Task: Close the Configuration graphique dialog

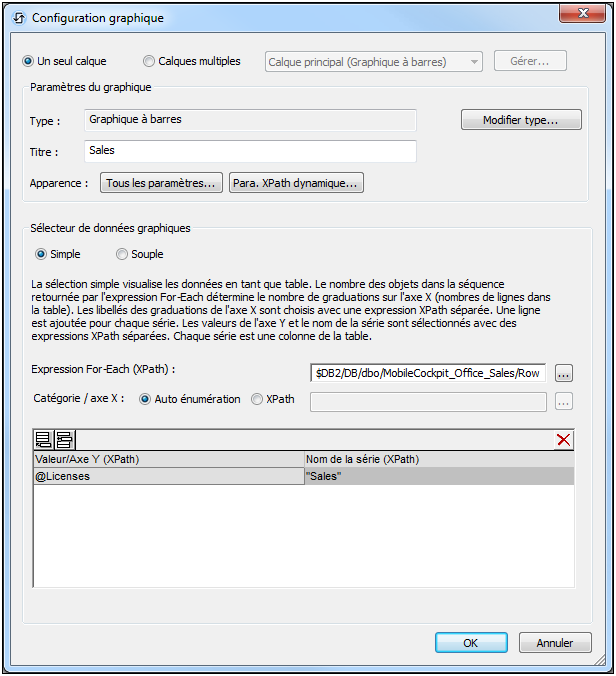Action: click(582, 13)
